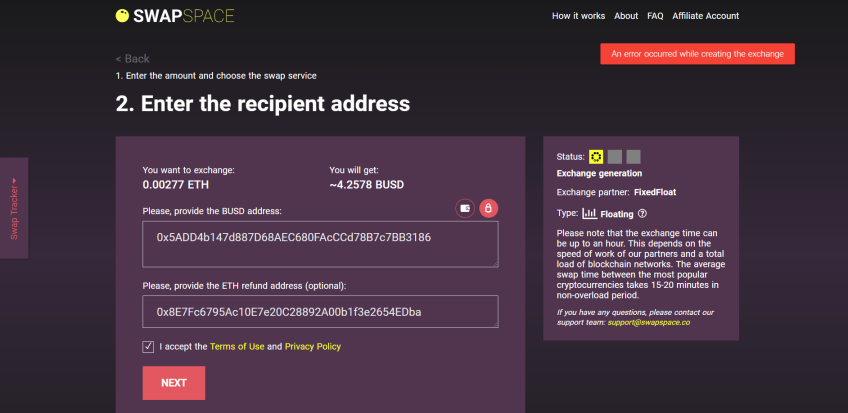Click the BUSD address input field

(320, 244)
